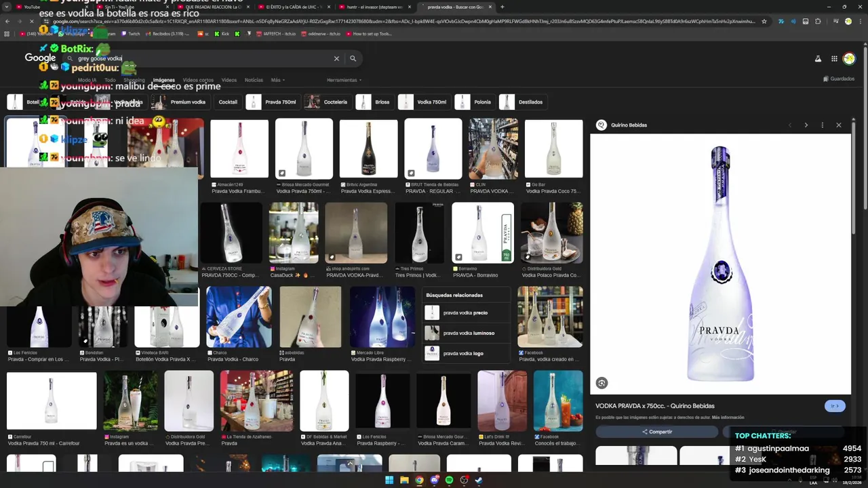Open OBS from the taskbar
The height and width of the screenshot is (488, 868).
[464, 480]
